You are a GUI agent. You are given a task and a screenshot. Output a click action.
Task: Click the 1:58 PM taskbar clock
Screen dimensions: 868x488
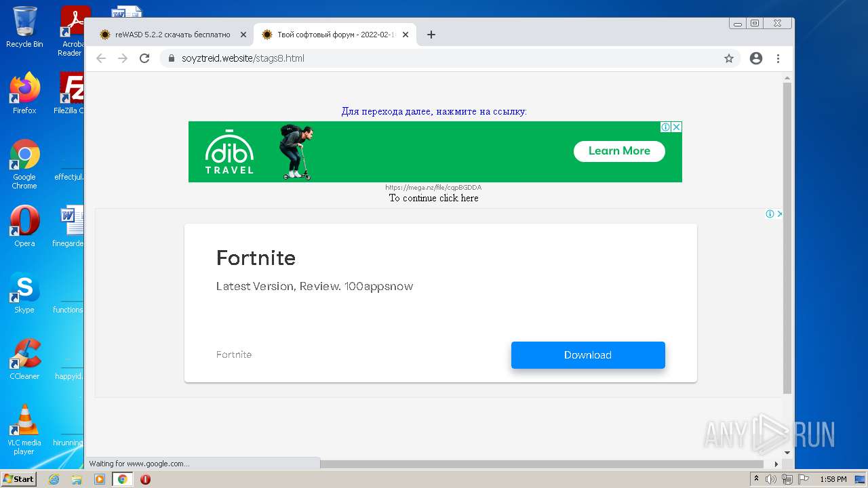click(x=833, y=479)
